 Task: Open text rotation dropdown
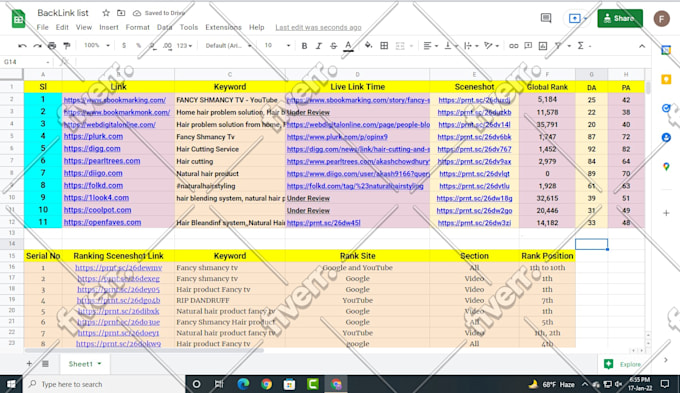coord(491,46)
